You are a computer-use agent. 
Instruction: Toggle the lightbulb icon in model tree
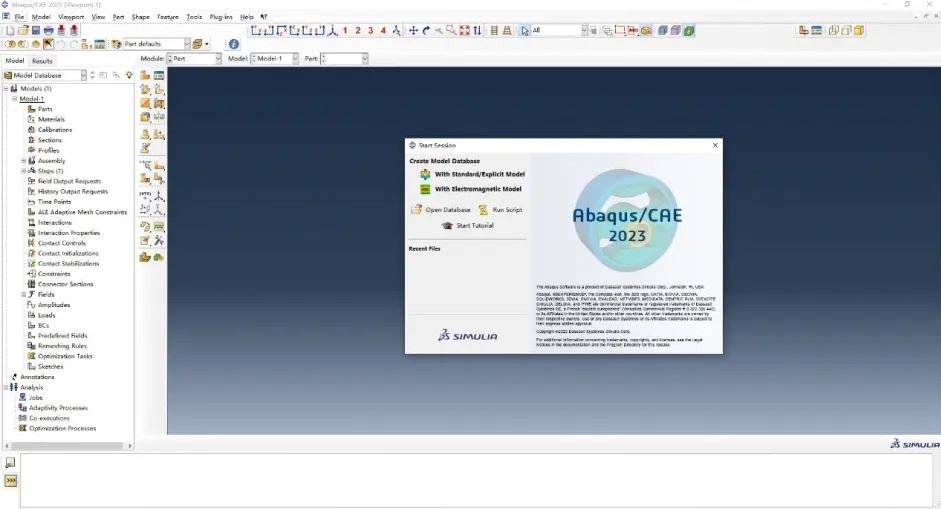click(129, 75)
